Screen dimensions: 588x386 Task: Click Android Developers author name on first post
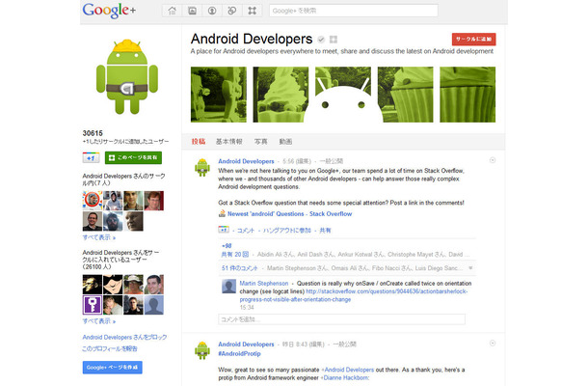pos(246,161)
